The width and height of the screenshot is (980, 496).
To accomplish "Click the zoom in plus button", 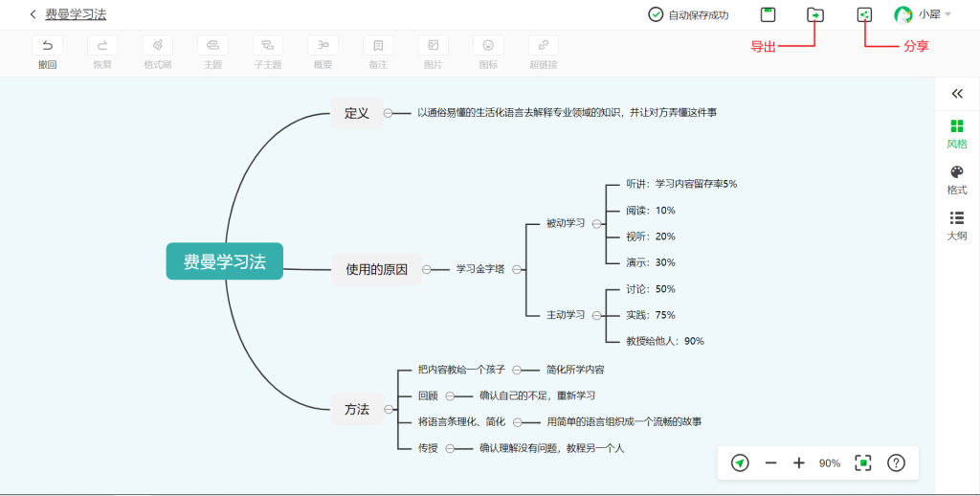I will coord(799,462).
